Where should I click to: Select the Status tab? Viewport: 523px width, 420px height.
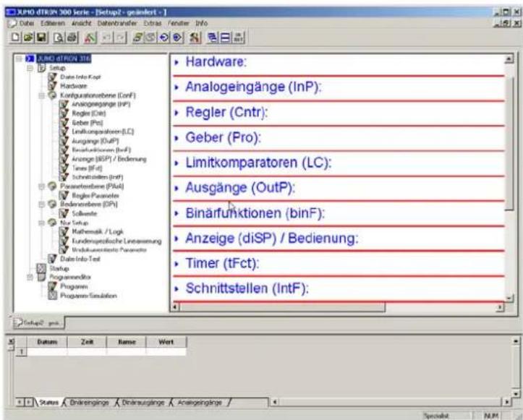click(48, 403)
